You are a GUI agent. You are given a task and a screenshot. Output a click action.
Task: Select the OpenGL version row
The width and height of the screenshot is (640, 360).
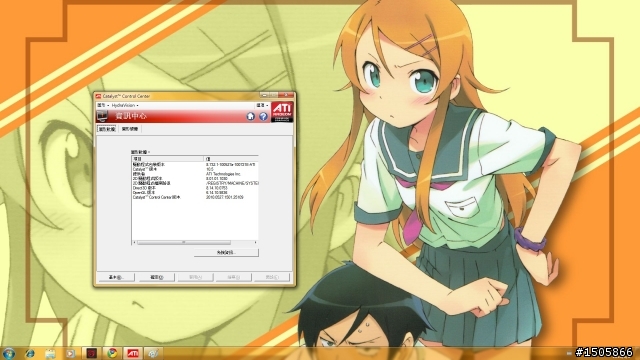[x=195, y=193]
